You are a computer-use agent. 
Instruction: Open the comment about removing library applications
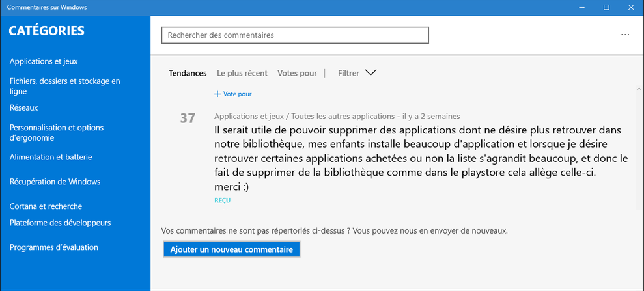tap(421, 158)
